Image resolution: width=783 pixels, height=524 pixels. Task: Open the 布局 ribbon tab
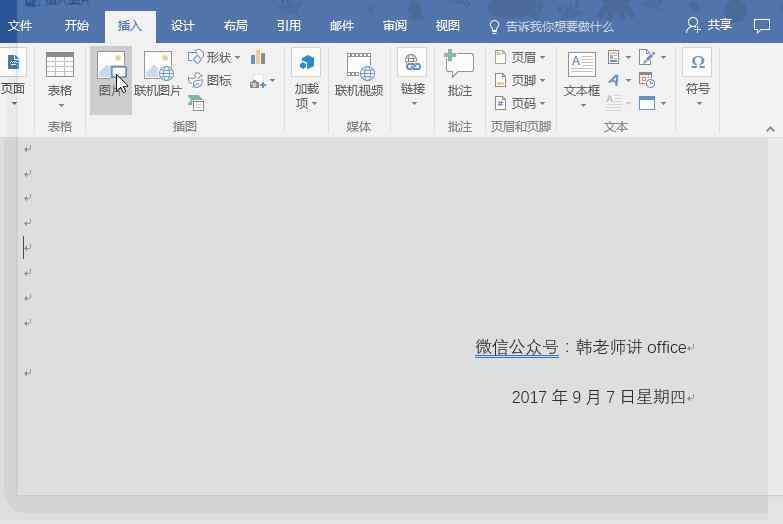pos(236,25)
